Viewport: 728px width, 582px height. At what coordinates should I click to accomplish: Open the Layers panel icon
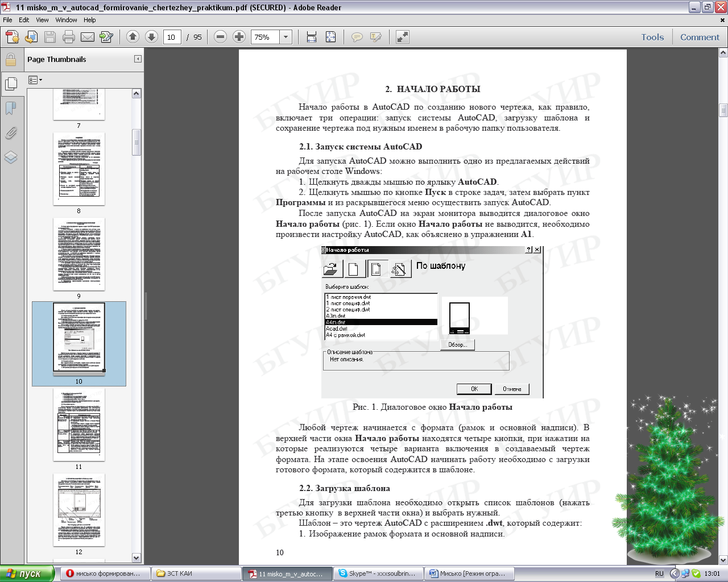11,157
